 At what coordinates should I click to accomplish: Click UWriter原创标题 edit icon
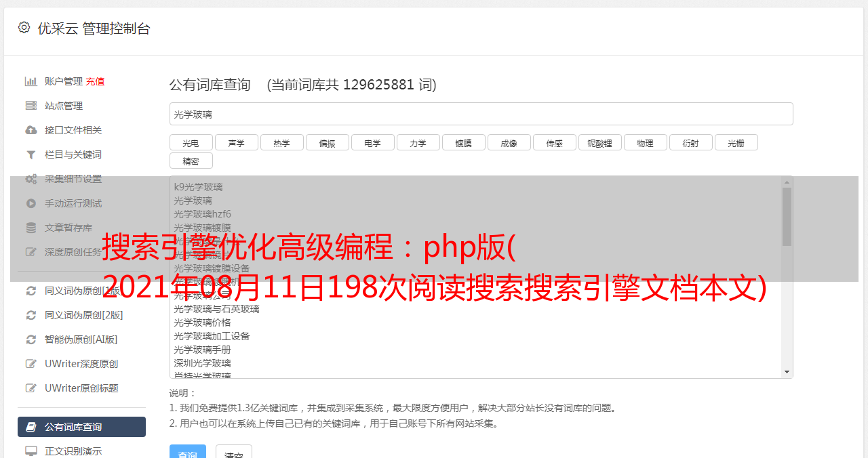click(31, 388)
